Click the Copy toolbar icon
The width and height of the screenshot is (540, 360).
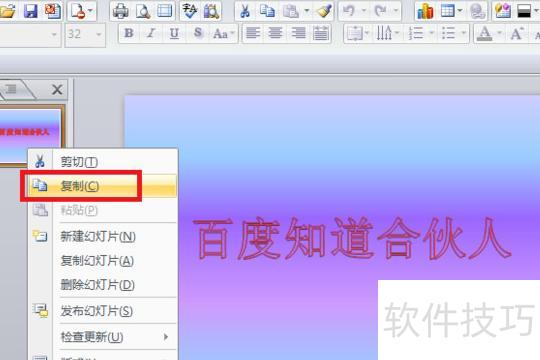click(267, 11)
